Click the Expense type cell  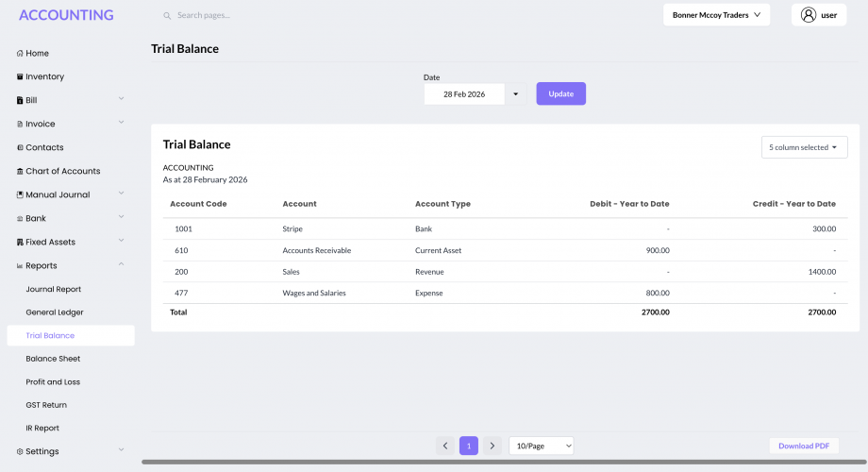[429, 293]
